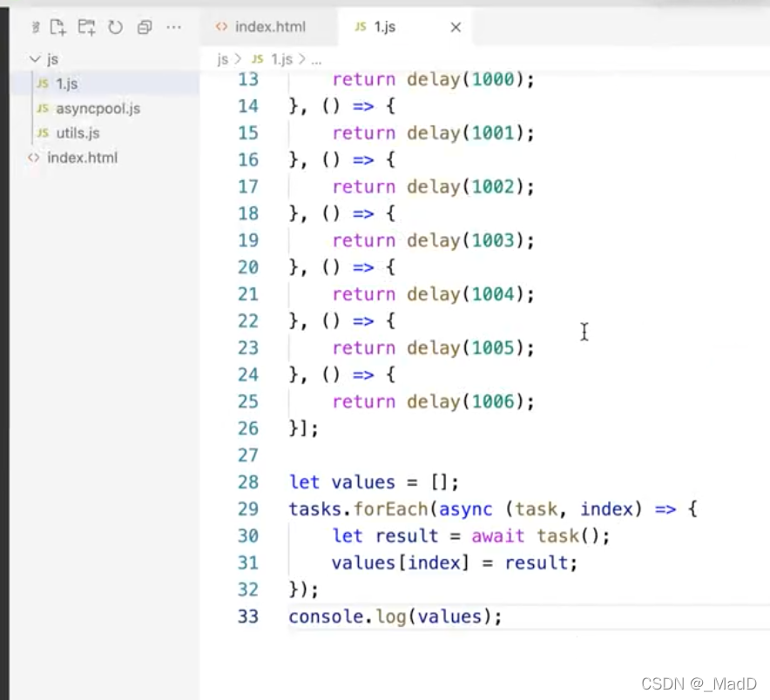
Task: Click the JS file icon next to asyncpool.js
Action: 43,109
